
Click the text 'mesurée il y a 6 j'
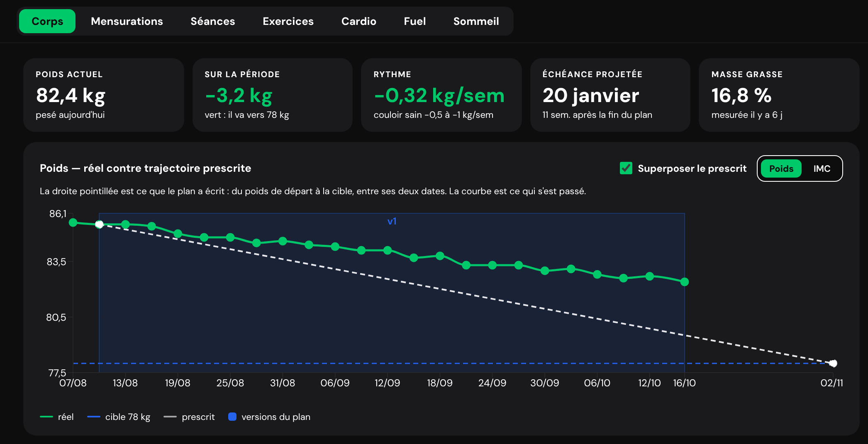(x=747, y=115)
